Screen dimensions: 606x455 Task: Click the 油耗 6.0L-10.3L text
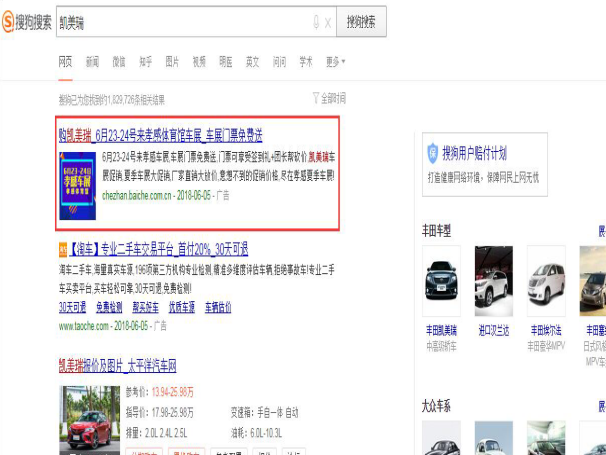pos(256,433)
